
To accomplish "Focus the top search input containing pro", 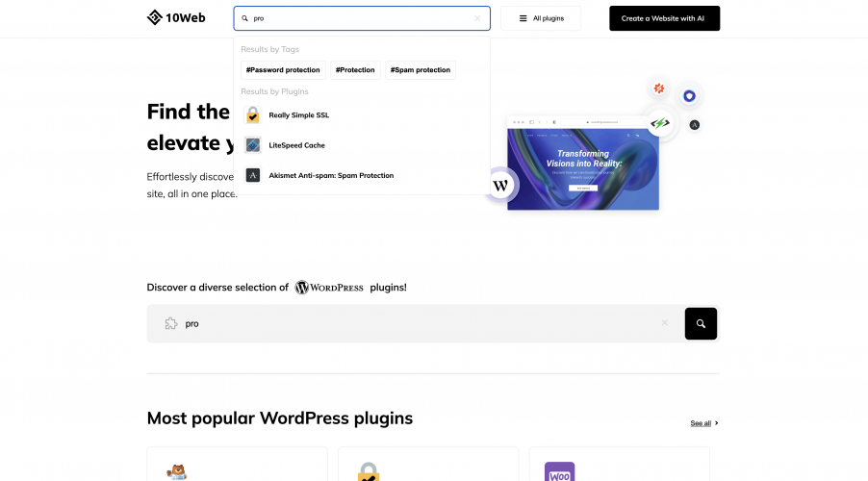I will coord(362,18).
